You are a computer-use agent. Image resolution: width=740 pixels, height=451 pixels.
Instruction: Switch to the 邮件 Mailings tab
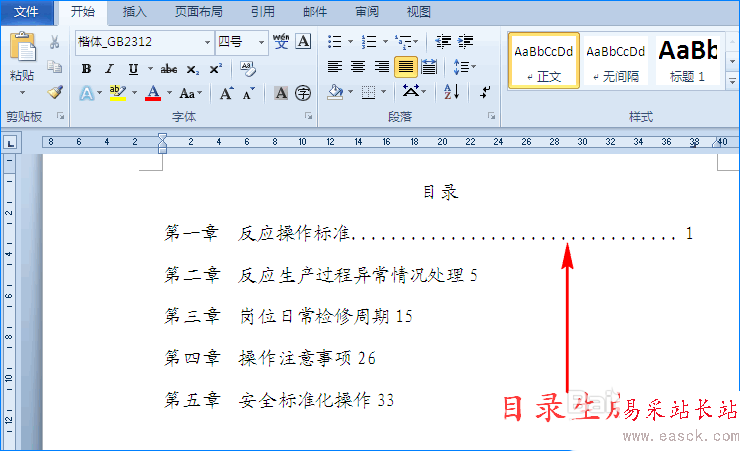tap(315, 12)
